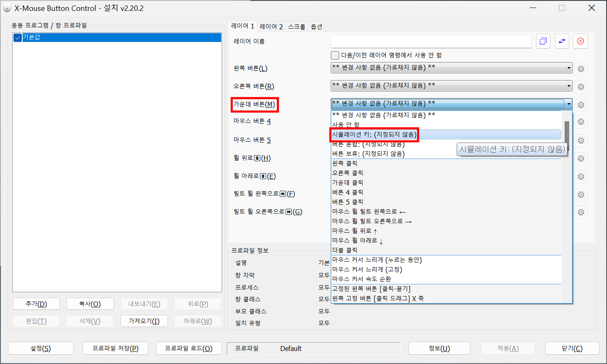Viewport: 607px width, 364px height.
Task: Click the 추가(D) button
Action: (x=36, y=304)
